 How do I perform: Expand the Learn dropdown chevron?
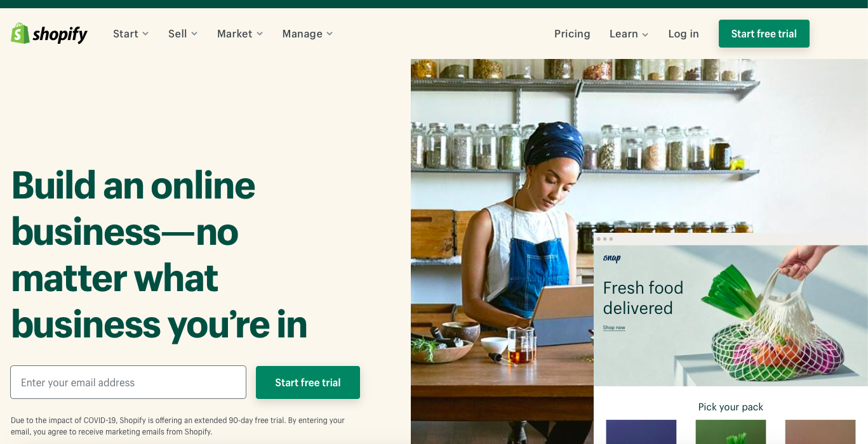pos(645,34)
